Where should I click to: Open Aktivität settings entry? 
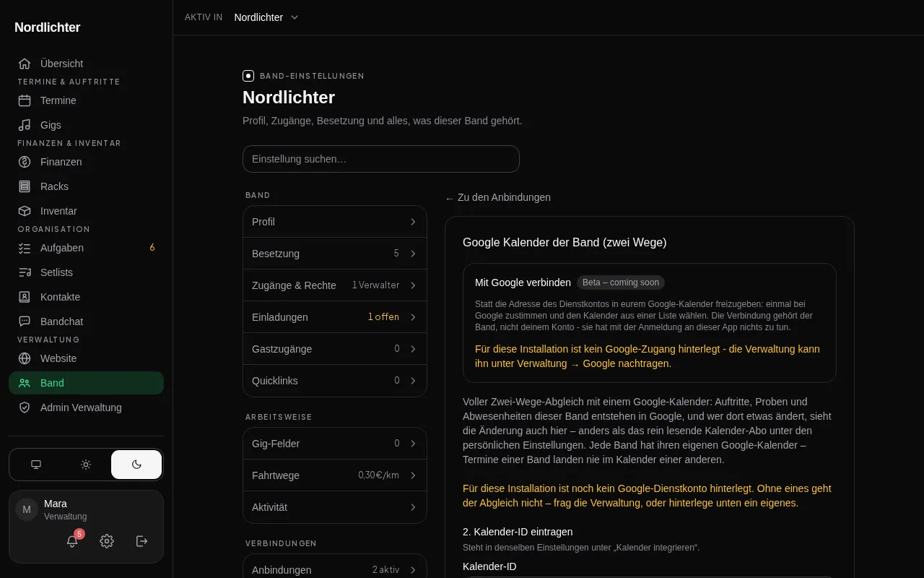(x=335, y=507)
